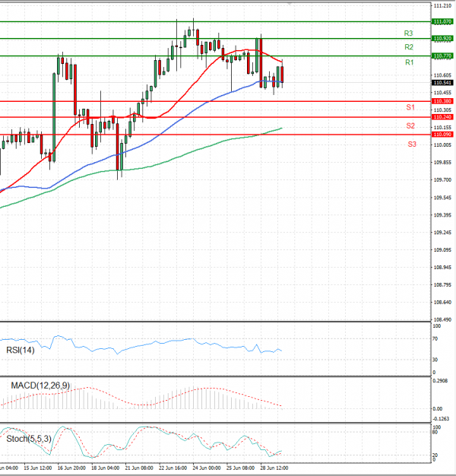The height and width of the screenshot is (476, 456).
Task: Select the red 110.090 price tag
Action: 442,135
